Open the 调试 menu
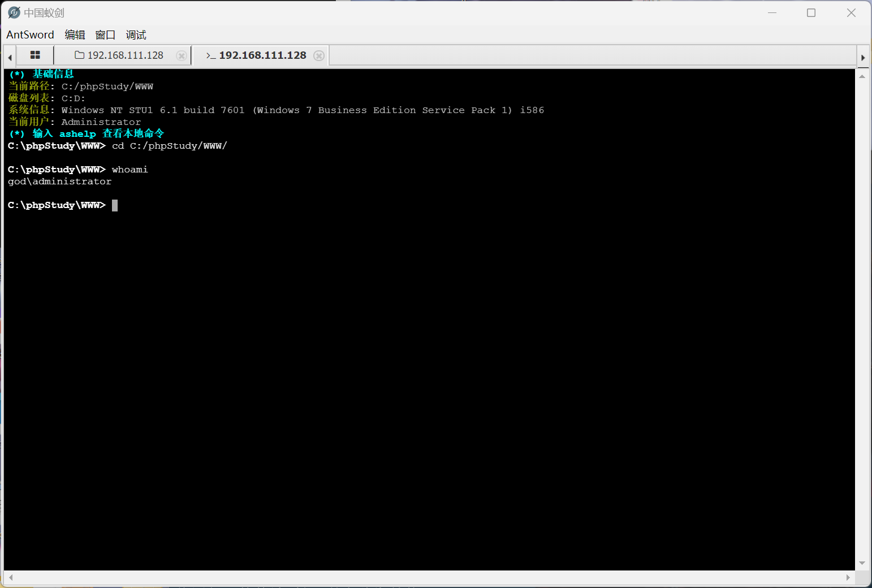 point(136,35)
